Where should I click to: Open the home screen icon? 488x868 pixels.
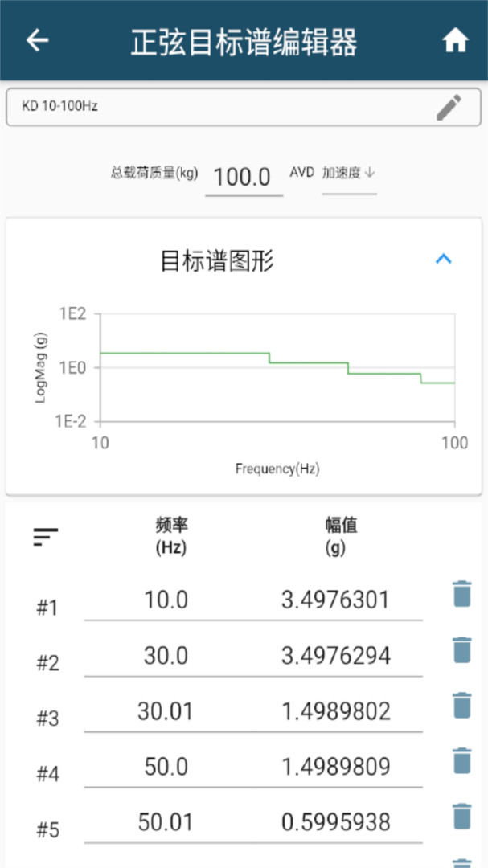[x=455, y=41]
